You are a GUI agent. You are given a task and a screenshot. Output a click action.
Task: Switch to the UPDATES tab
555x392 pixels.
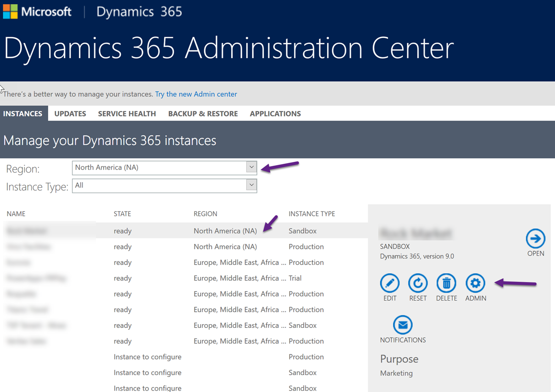pos(70,113)
